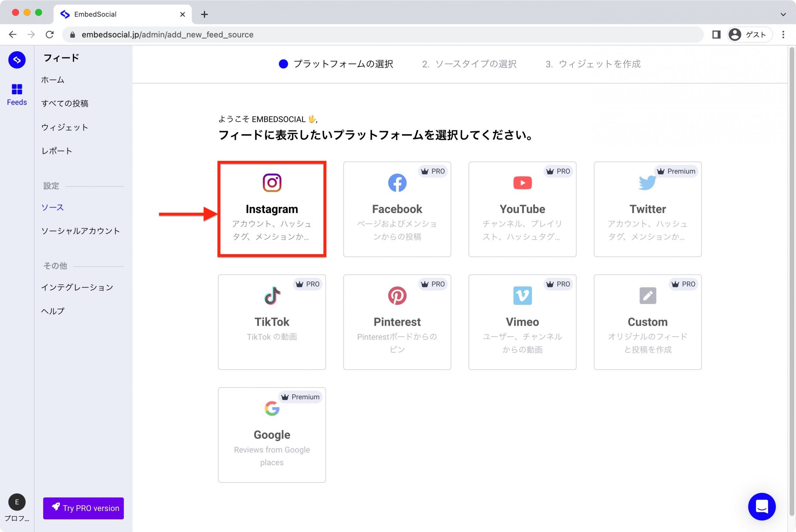This screenshot has width=796, height=532.
Task: Select step 3 ウィジェットを作成
Action: pos(593,64)
